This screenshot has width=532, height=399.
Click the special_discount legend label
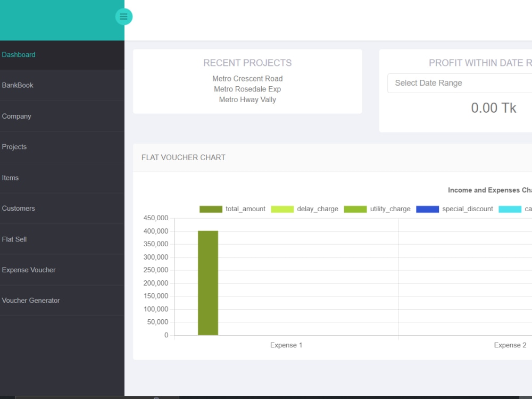click(468, 209)
